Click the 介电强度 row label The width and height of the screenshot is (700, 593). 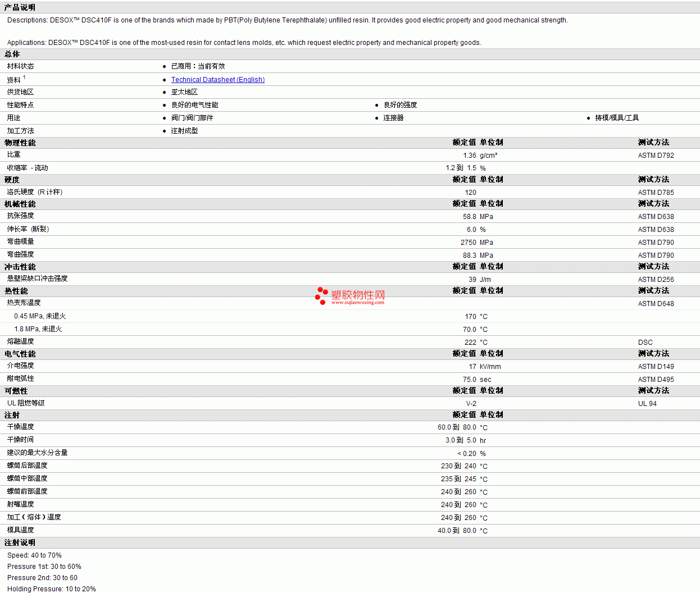coord(20,366)
